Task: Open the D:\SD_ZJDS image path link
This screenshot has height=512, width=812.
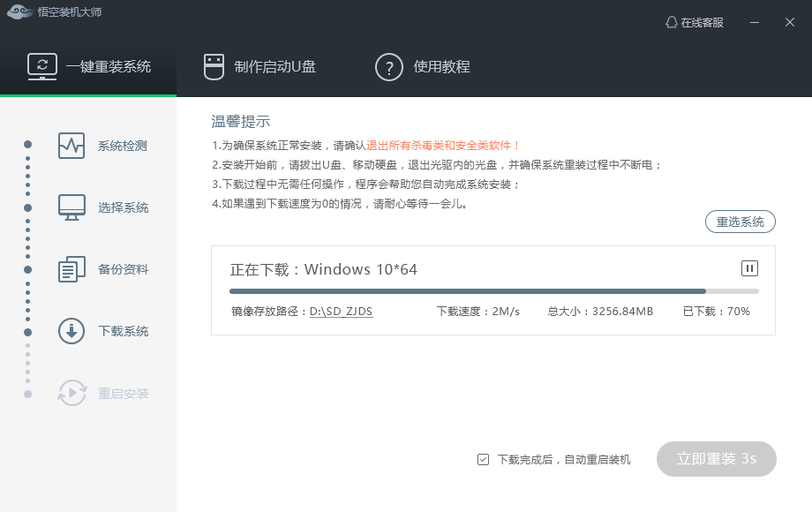Action: [341, 312]
